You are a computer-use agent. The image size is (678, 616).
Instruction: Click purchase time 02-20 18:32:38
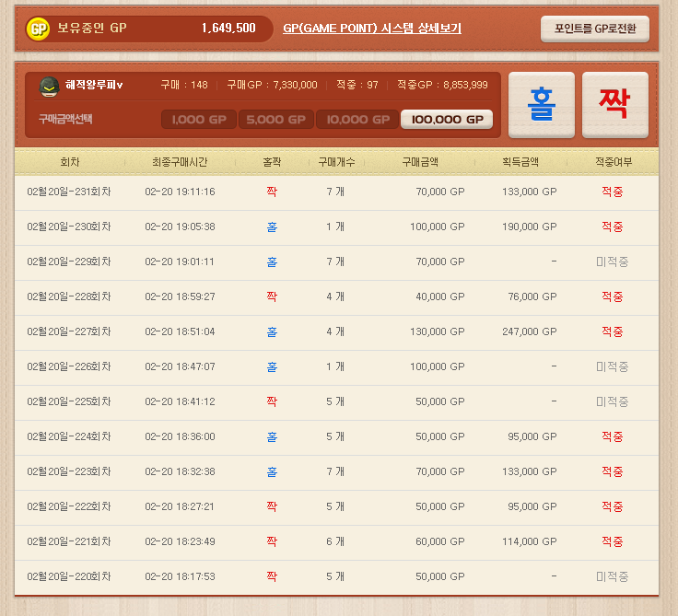click(180, 472)
